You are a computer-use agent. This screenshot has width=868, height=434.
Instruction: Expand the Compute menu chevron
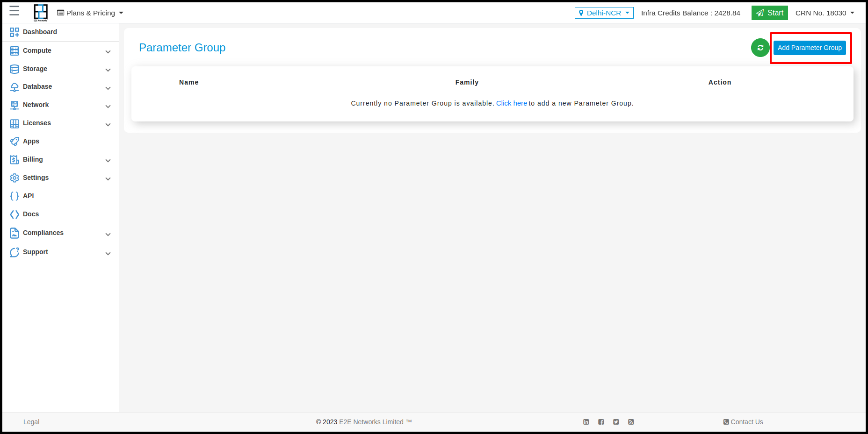[108, 52]
